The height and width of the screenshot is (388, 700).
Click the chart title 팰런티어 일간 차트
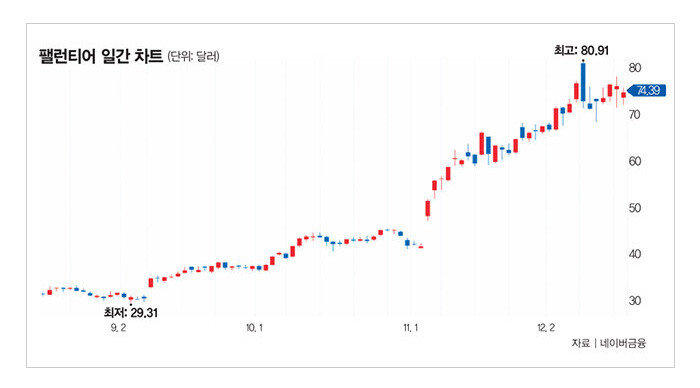pos(101,56)
